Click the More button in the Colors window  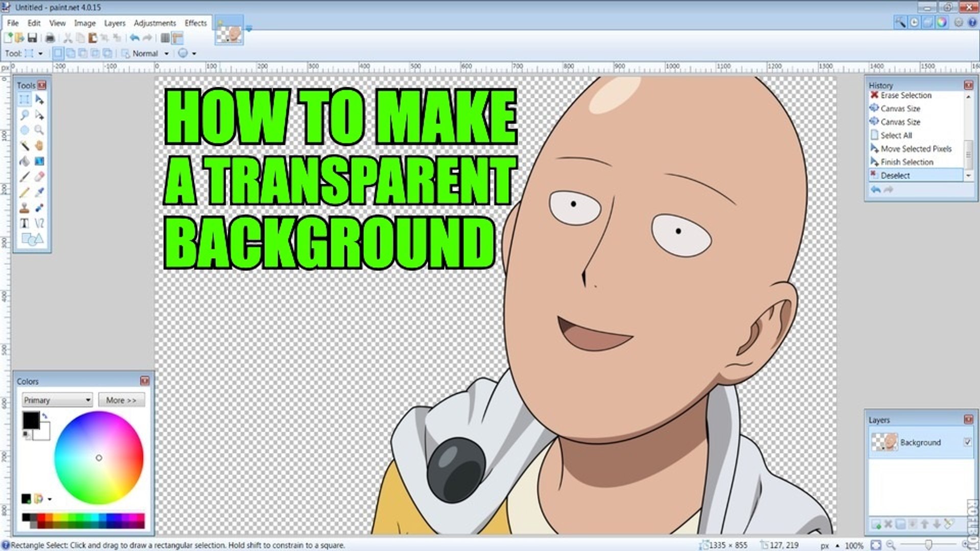click(121, 400)
